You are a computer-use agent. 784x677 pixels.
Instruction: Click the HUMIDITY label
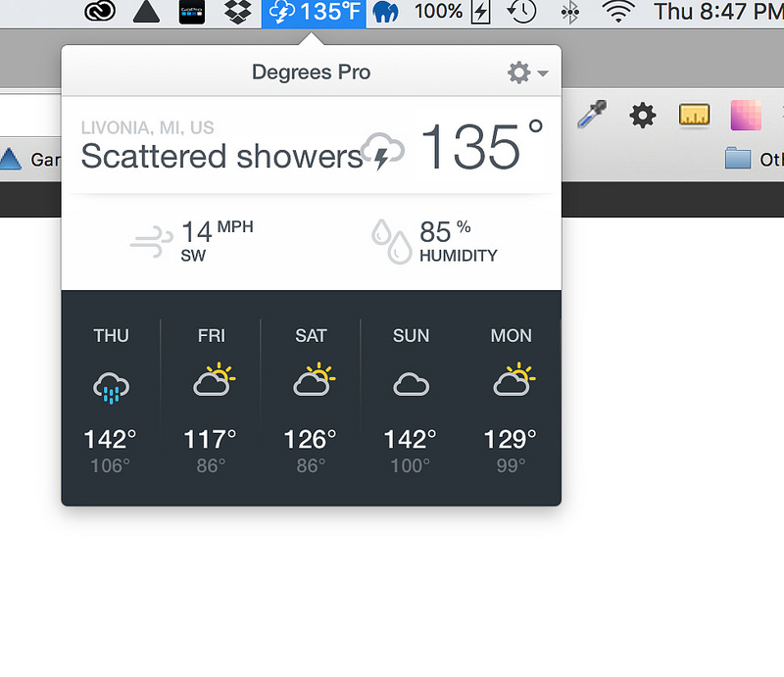(x=458, y=256)
